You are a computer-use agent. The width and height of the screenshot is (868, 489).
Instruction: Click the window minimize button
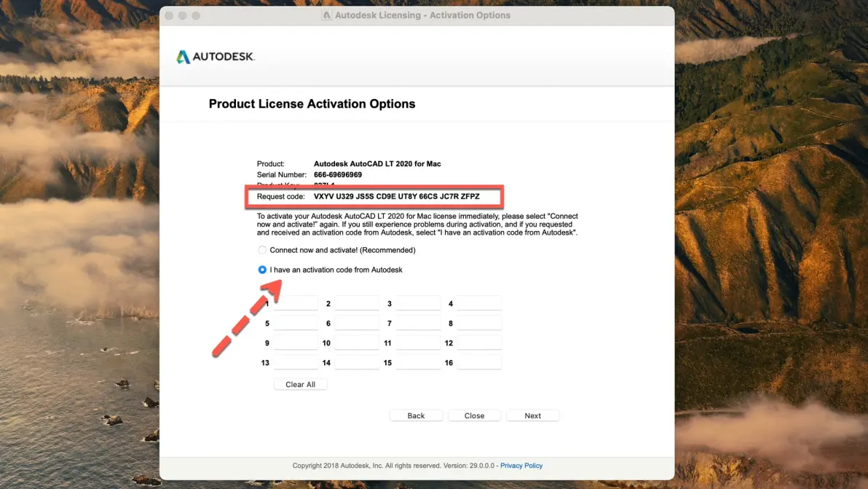[x=183, y=15]
